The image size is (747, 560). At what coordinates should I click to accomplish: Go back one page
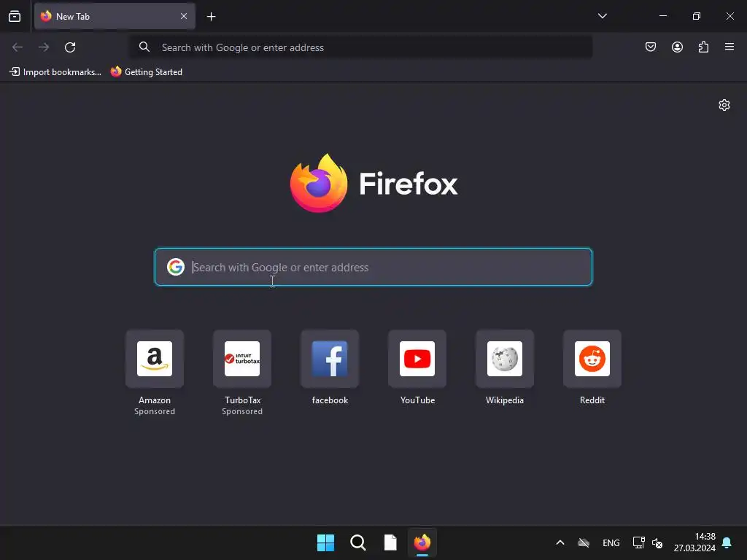[18, 47]
